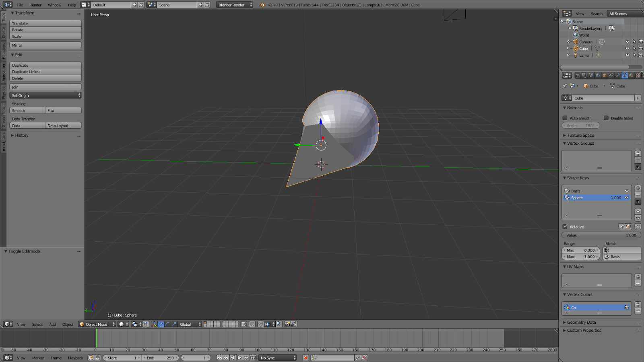Image resolution: width=644 pixels, height=362 pixels.
Task: Open the Texture checker properties tab
Action: (x=638, y=75)
